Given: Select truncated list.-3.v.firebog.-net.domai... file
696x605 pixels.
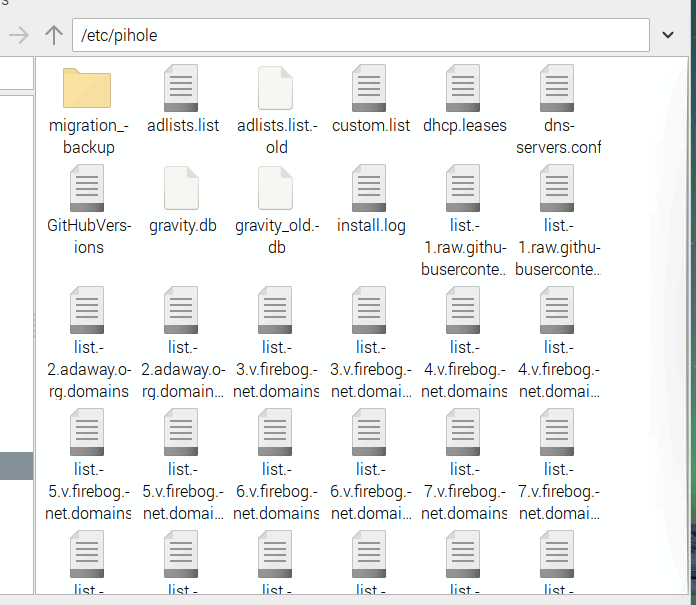Looking at the screenshot, I should (369, 310).
